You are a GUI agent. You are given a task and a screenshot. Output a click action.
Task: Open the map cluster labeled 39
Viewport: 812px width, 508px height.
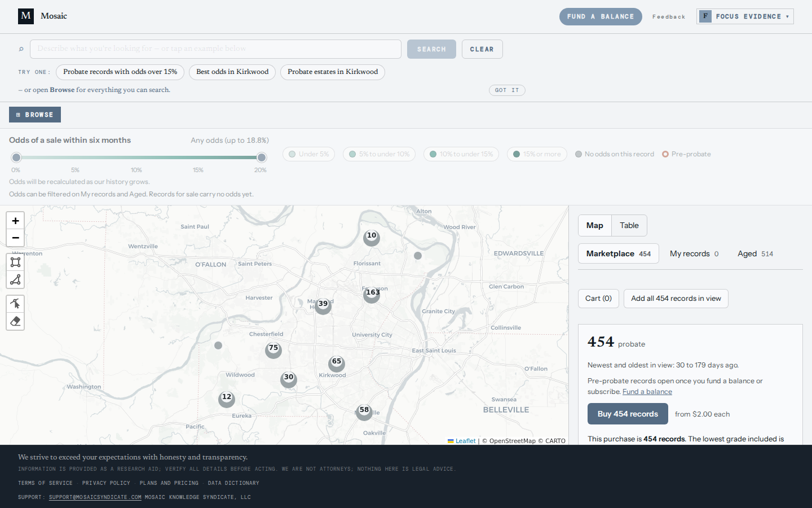click(x=323, y=305)
